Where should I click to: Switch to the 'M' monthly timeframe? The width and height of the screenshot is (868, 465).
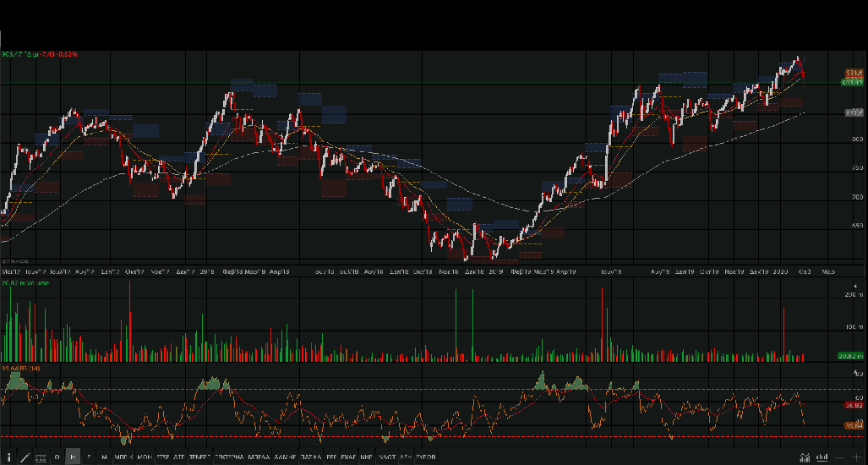pos(104,457)
